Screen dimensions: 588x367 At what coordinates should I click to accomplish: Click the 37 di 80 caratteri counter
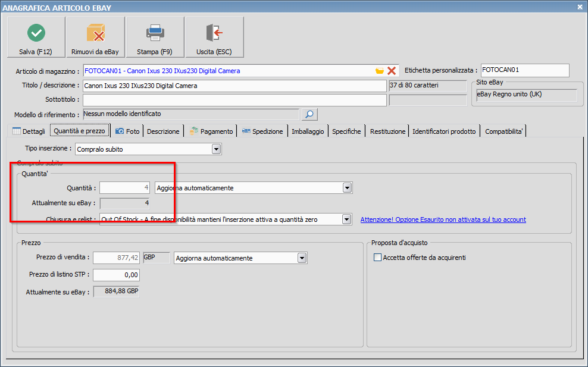[428, 86]
